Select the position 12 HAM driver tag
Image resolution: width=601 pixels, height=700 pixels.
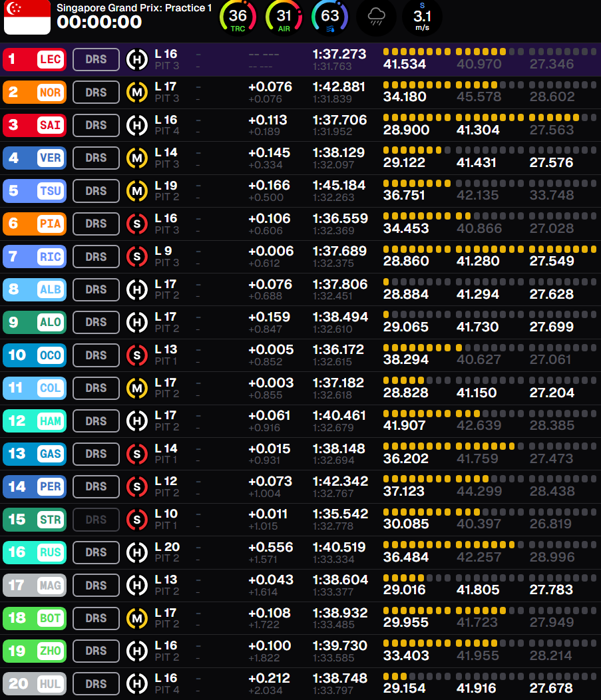coord(35,421)
